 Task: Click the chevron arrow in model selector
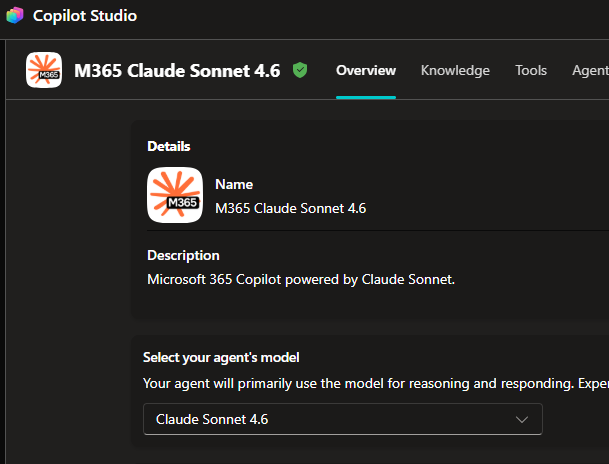pyautogui.click(x=522, y=419)
